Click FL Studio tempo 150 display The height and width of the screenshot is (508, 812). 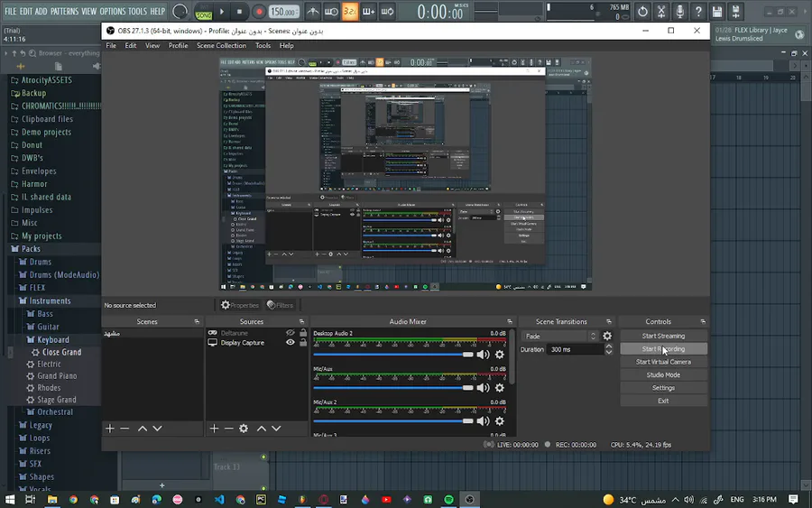(284, 12)
